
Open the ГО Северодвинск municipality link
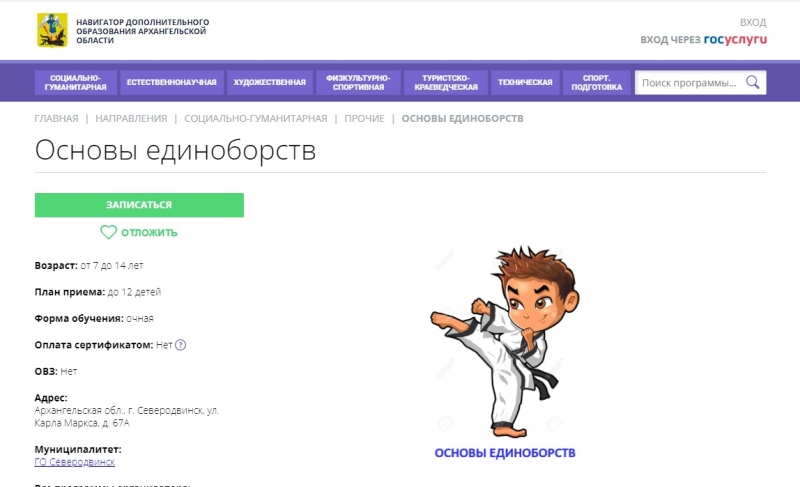(x=74, y=462)
